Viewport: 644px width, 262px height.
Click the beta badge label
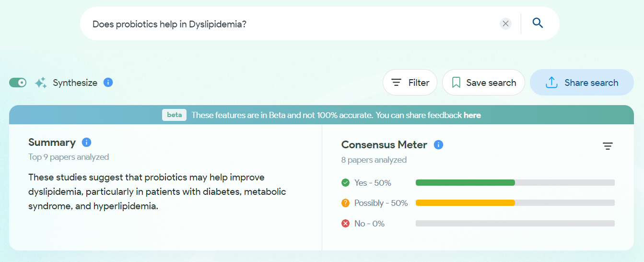[x=174, y=115]
